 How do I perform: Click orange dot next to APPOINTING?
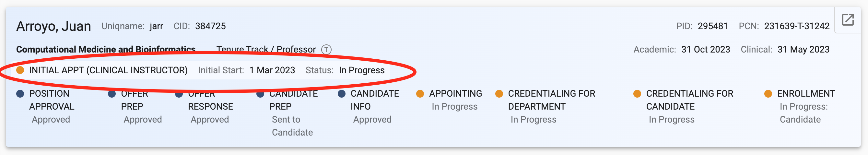[420, 94]
